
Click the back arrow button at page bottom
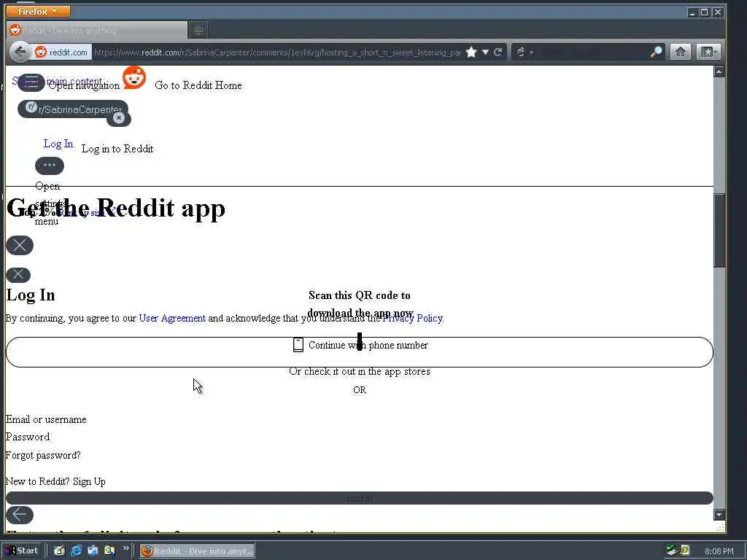click(x=20, y=515)
